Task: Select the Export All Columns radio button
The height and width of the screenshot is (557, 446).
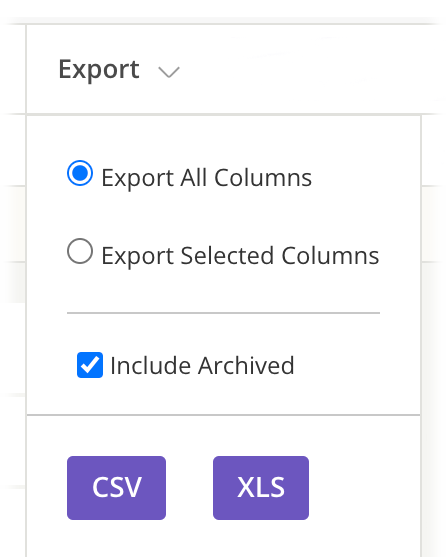Action: coord(80,173)
